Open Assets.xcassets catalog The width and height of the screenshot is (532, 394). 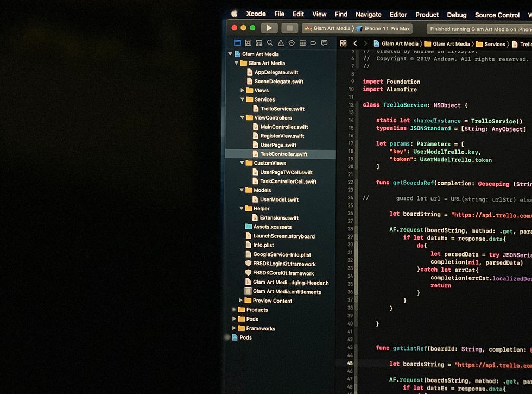point(268,227)
